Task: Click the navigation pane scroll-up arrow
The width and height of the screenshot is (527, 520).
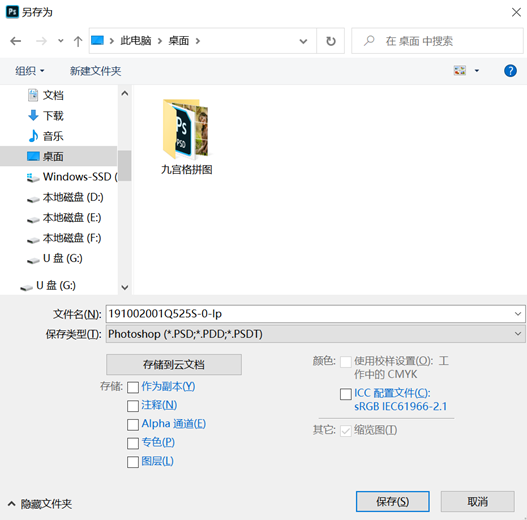Action: point(125,93)
